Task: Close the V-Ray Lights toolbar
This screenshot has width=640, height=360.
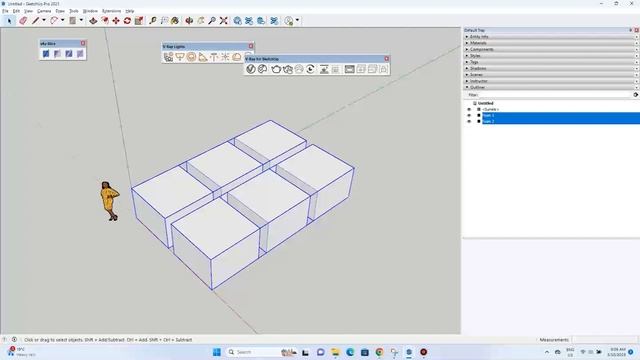Action: coord(251,46)
